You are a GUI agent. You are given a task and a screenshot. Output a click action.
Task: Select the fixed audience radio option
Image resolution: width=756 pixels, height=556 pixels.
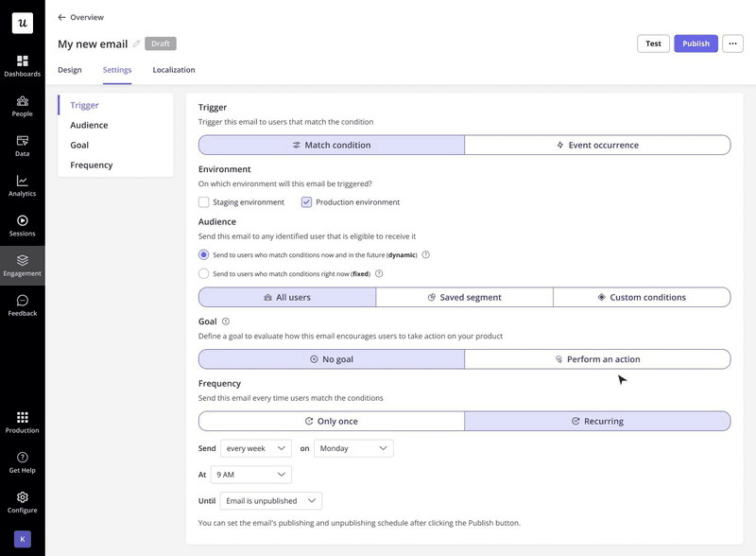(203, 273)
